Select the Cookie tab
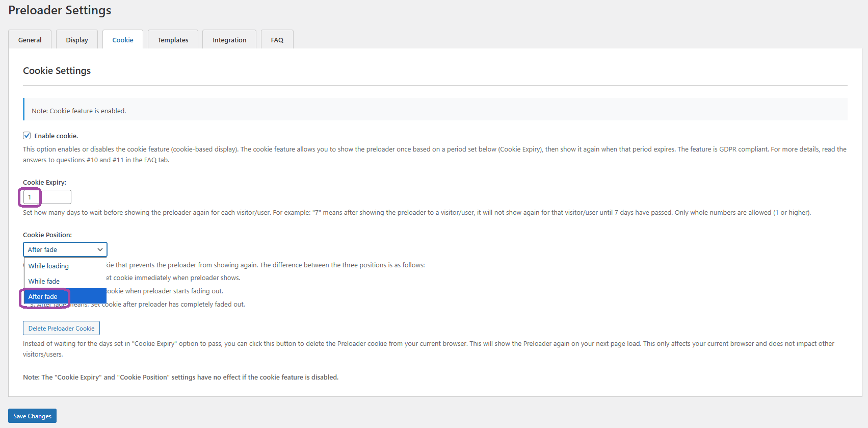Viewport: 868px width, 428px height. pyautogui.click(x=123, y=40)
